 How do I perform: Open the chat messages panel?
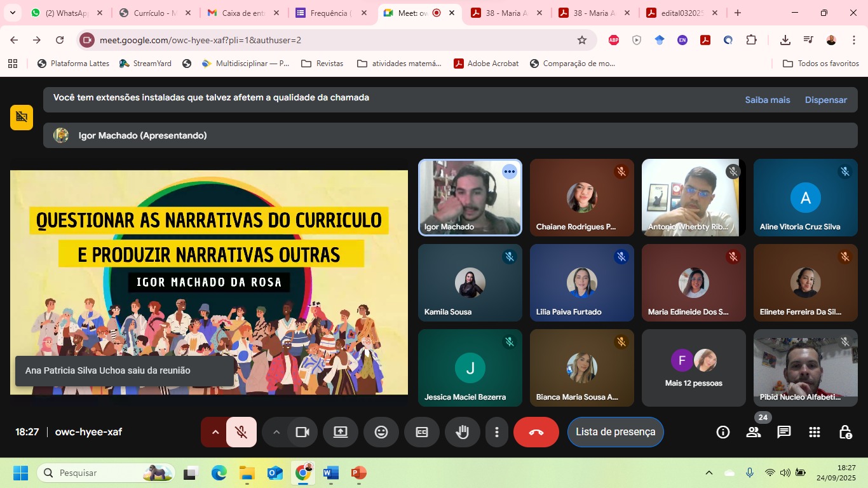(x=784, y=432)
